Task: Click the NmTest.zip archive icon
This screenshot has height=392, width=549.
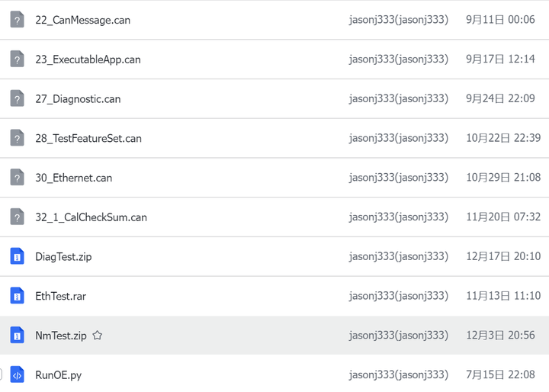Action: pyautogui.click(x=17, y=336)
